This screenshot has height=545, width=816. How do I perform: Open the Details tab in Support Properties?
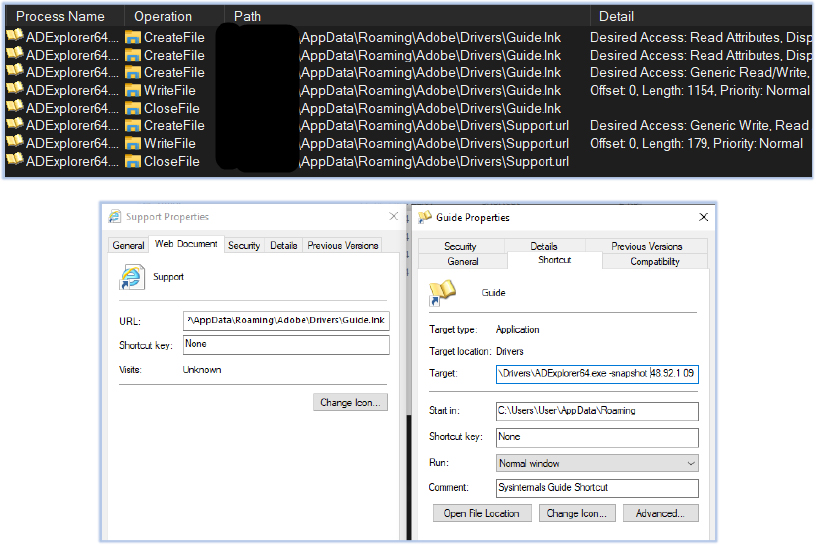(x=284, y=245)
